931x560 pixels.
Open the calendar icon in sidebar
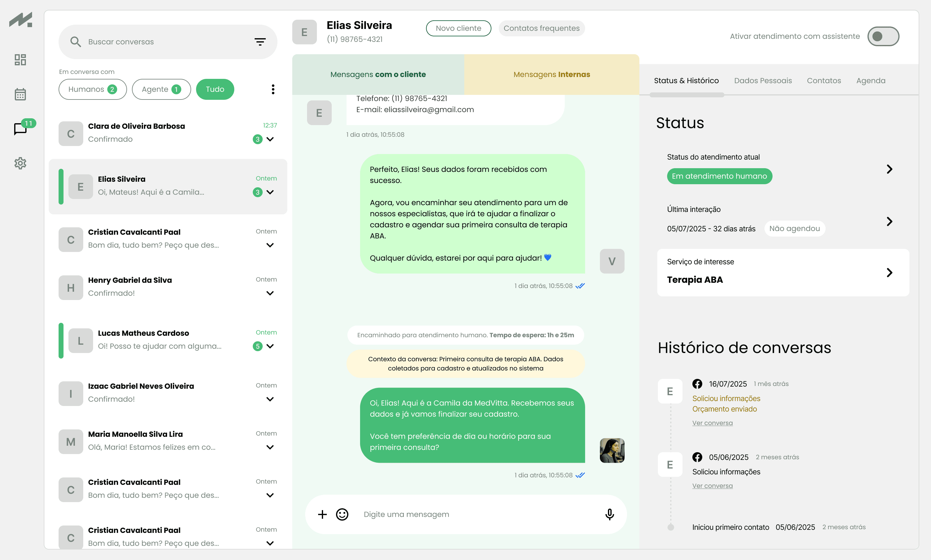(x=20, y=94)
